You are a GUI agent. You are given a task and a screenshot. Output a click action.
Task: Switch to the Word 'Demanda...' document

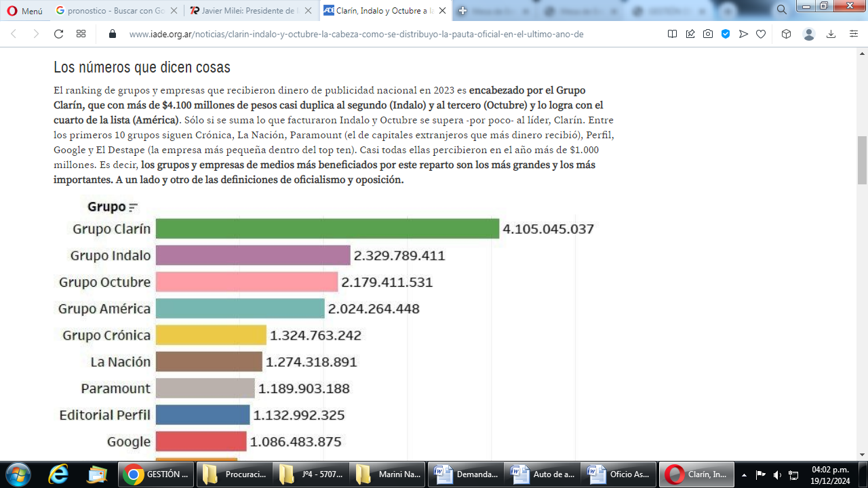click(x=465, y=474)
